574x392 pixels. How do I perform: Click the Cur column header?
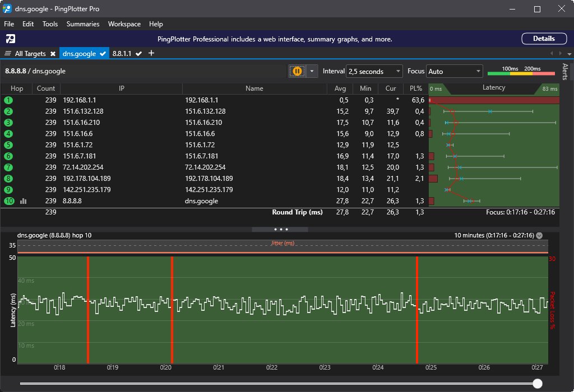click(391, 88)
